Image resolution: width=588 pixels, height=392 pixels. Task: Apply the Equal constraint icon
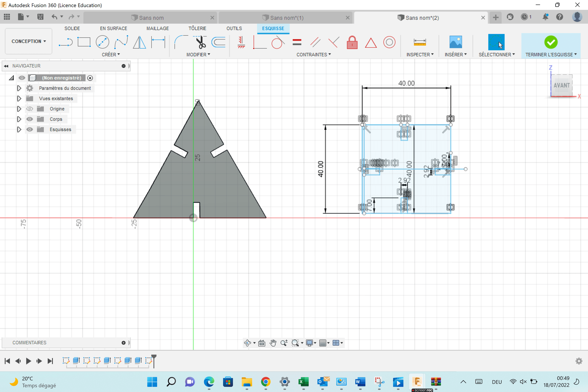pos(297,43)
